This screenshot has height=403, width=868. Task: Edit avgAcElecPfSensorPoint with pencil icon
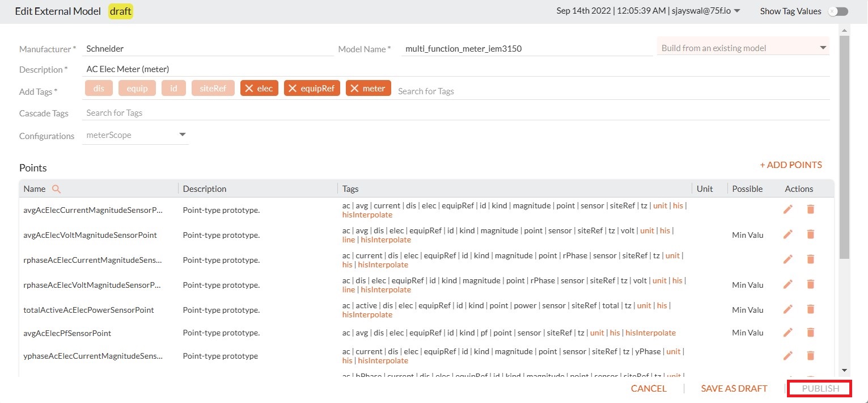click(787, 333)
